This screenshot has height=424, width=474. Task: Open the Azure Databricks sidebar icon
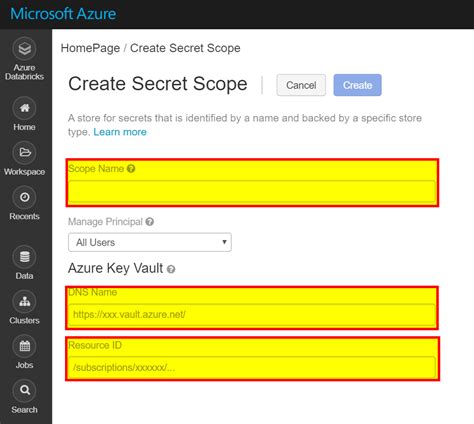[x=24, y=49]
